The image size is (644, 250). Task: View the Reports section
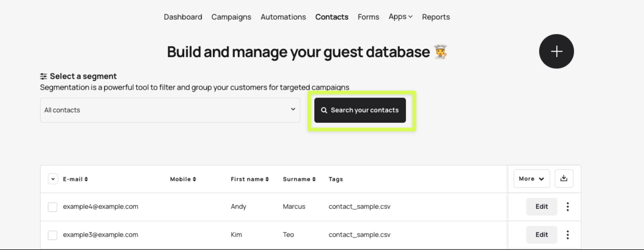point(436,17)
